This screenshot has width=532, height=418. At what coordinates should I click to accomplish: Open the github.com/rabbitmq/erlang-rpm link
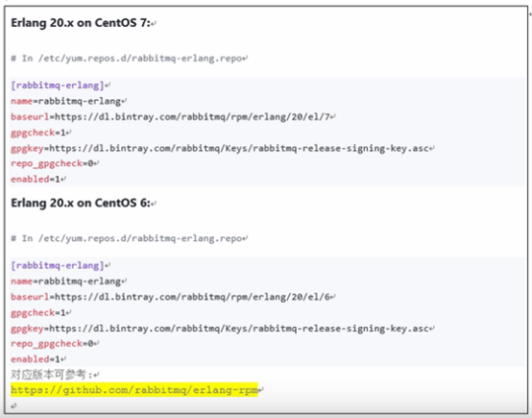click(x=134, y=390)
